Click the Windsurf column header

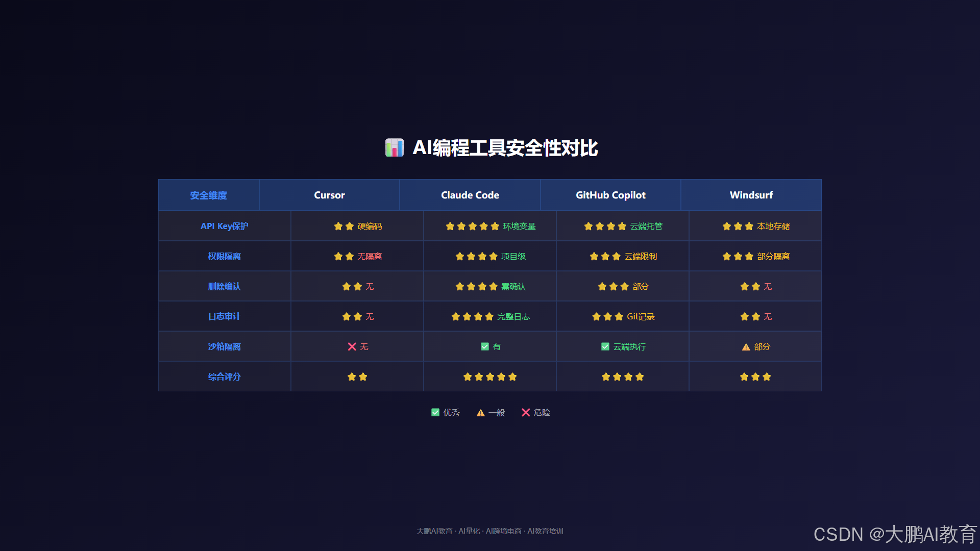[x=751, y=195]
